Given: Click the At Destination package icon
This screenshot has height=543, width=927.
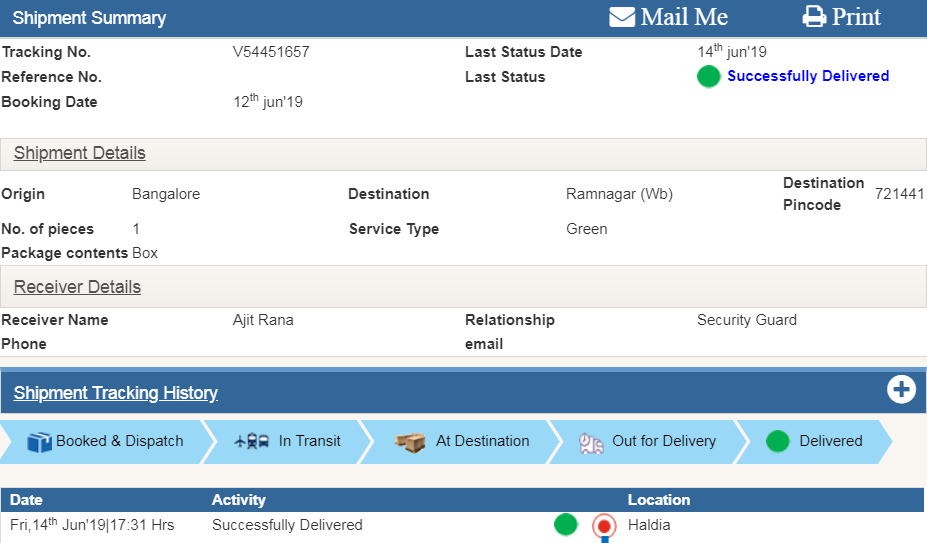Looking at the screenshot, I should tap(410, 441).
